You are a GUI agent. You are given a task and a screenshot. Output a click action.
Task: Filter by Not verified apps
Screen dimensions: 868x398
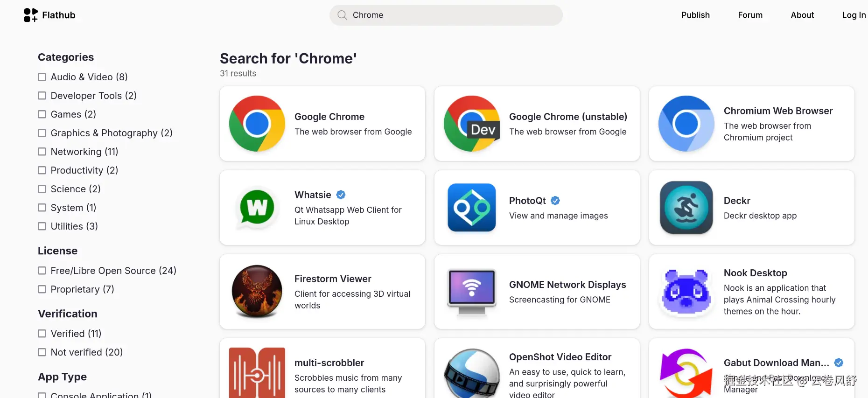(x=42, y=352)
